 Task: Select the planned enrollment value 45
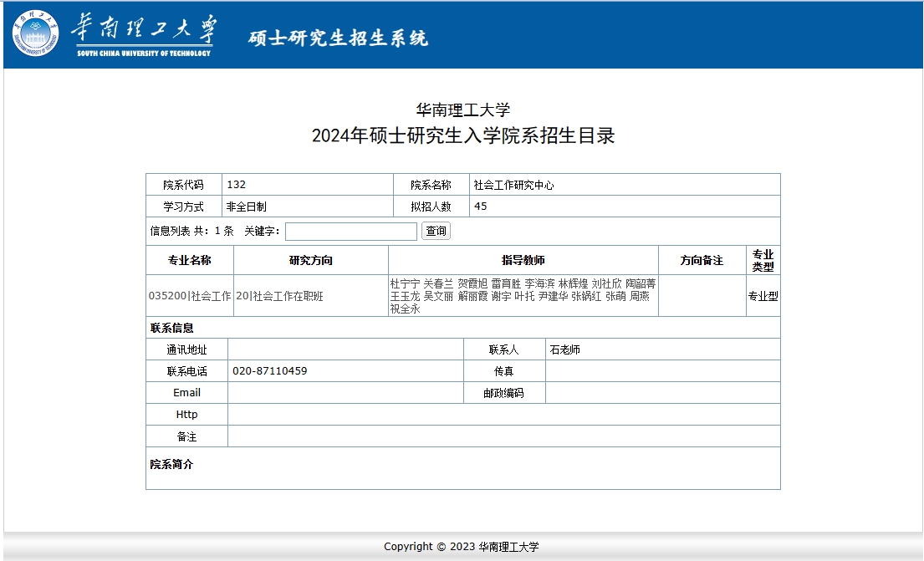point(480,207)
